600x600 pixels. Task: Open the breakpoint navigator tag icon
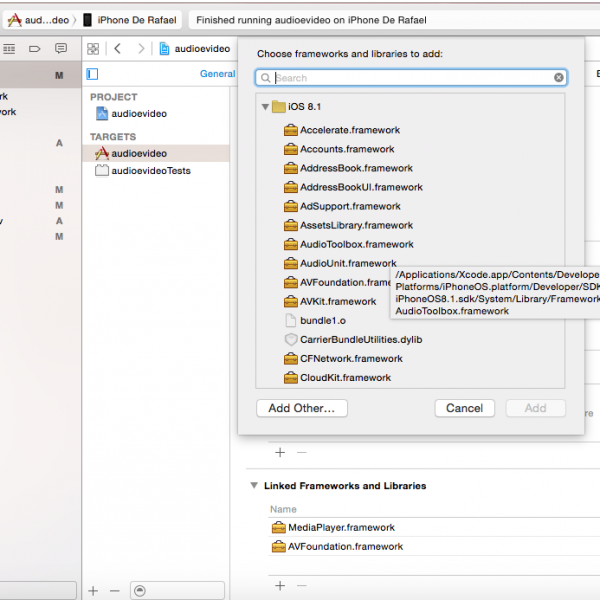click(34, 49)
